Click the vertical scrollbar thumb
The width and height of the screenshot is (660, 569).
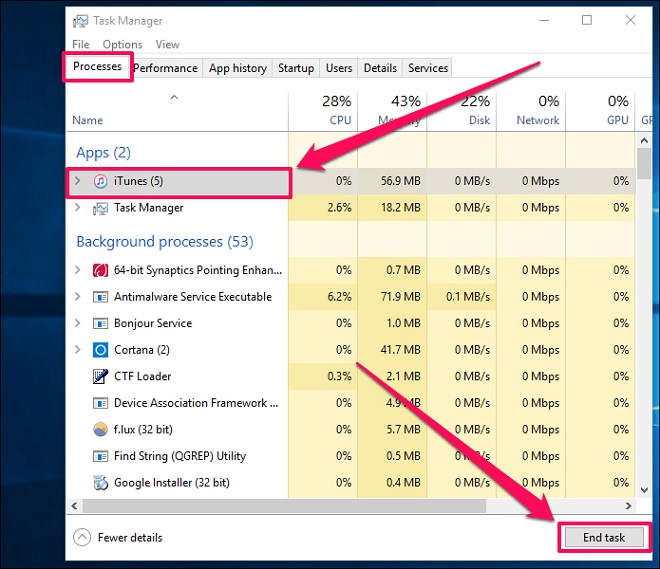click(x=644, y=164)
